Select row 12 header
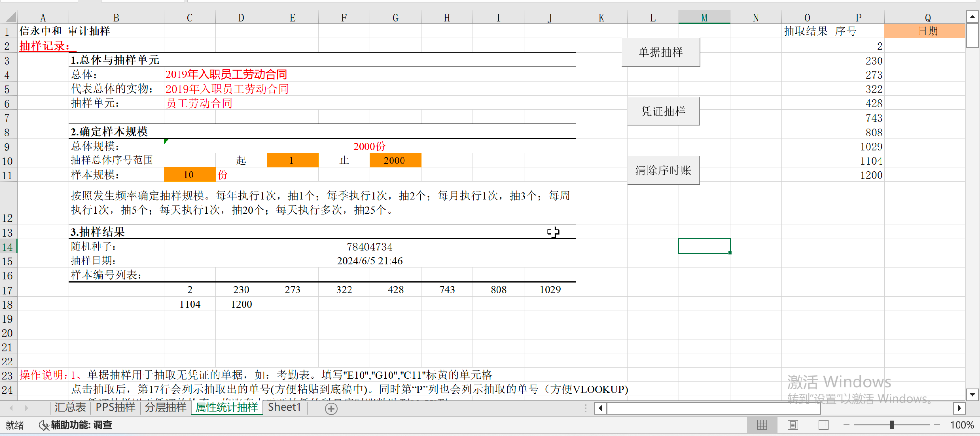The width and height of the screenshot is (980, 436). pyautogui.click(x=8, y=203)
